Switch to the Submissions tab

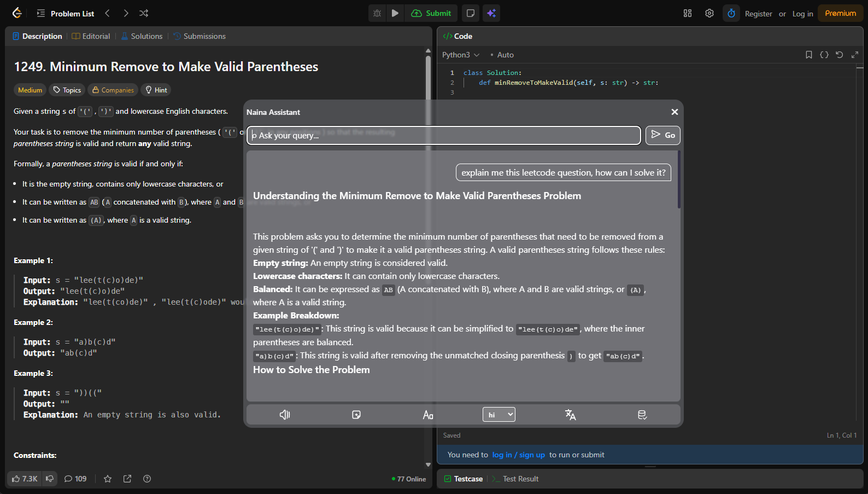click(x=200, y=36)
